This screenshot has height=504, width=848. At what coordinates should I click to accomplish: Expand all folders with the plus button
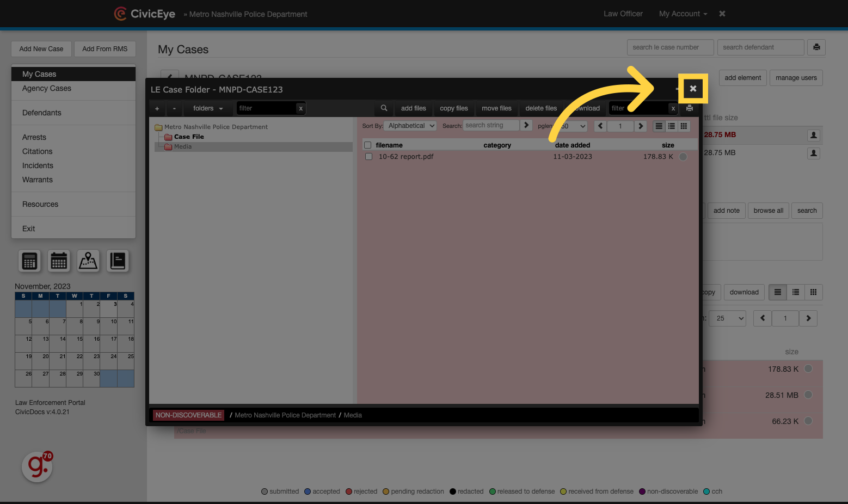157,108
